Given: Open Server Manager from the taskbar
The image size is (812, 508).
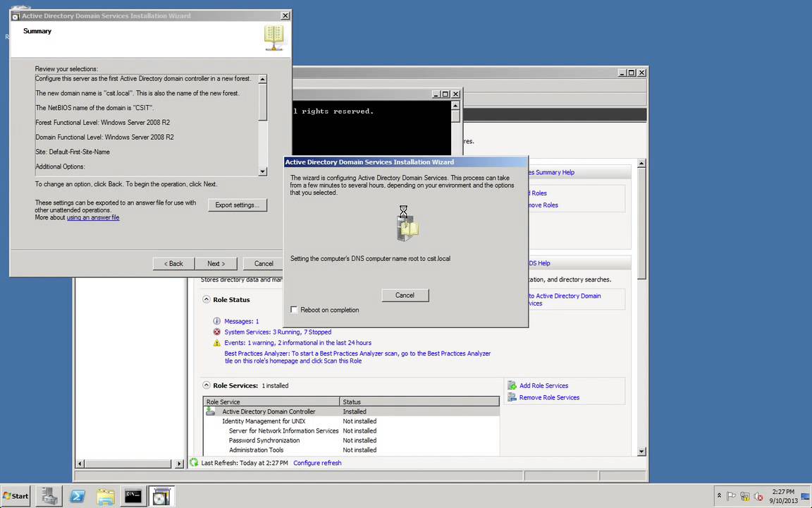Looking at the screenshot, I should tap(50, 496).
